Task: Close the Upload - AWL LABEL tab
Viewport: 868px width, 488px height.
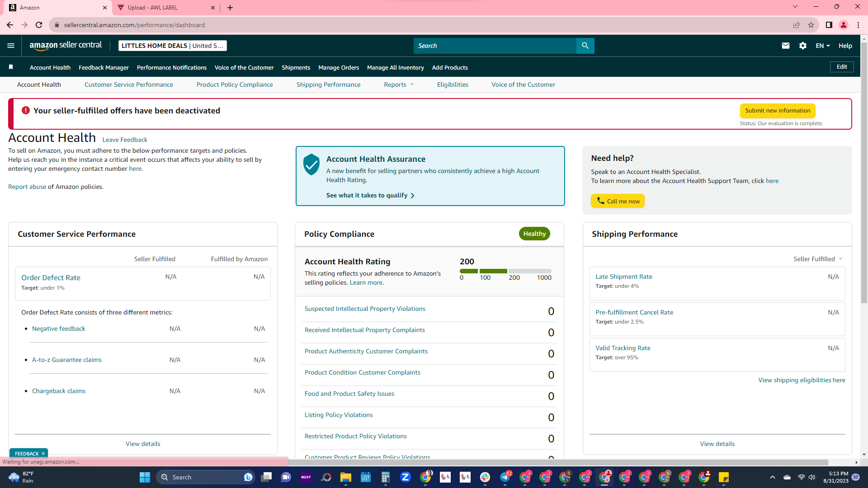Action: pyautogui.click(x=213, y=8)
